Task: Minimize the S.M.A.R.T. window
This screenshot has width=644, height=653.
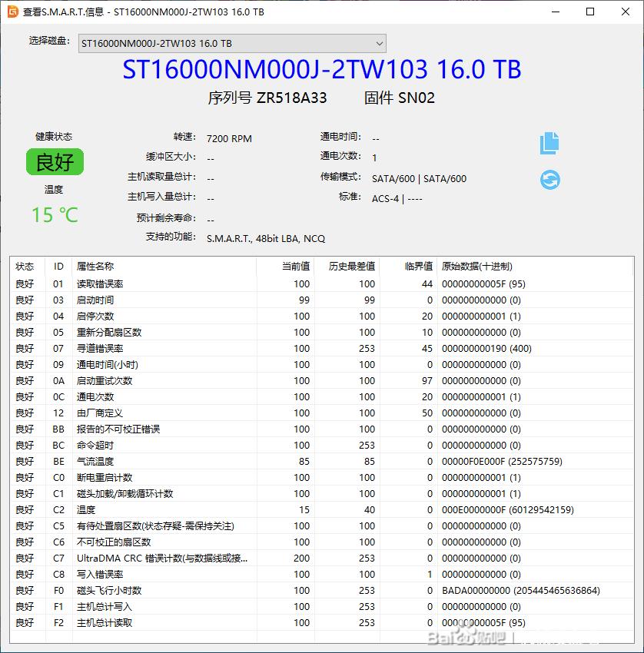Action: click(556, 12)
